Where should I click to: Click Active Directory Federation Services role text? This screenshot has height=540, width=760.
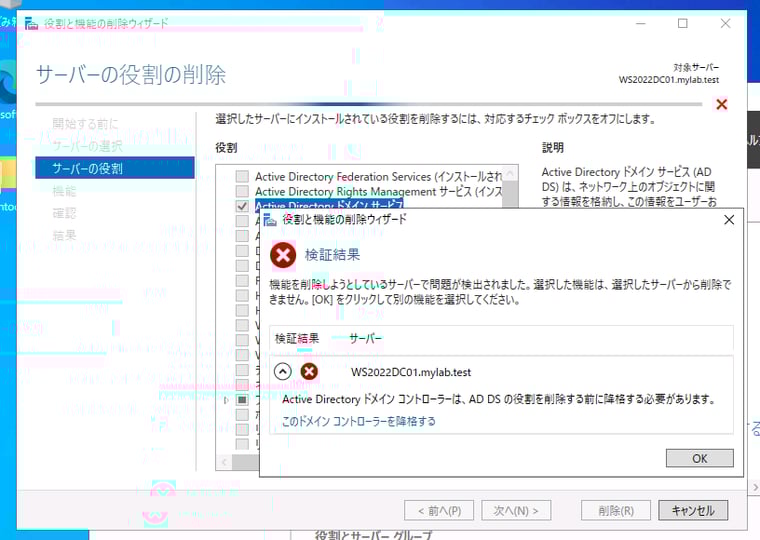click(x=378, y=176)
